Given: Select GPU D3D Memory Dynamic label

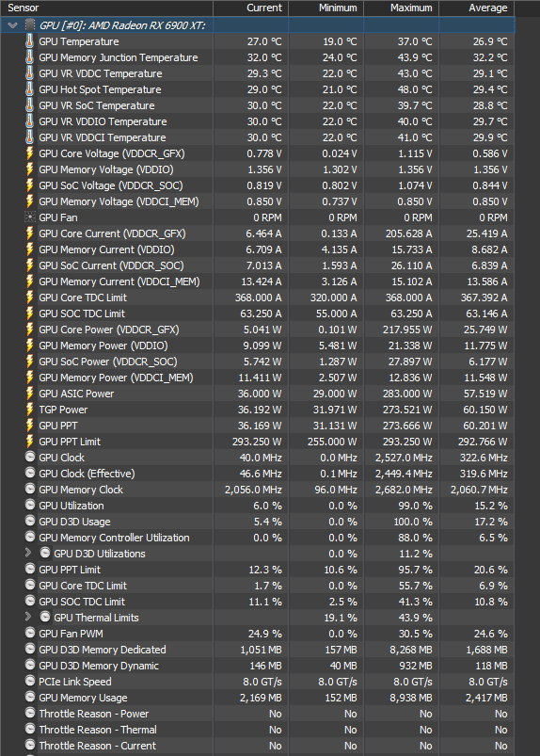Looking at the screenshot, I should tap(99, 666).
